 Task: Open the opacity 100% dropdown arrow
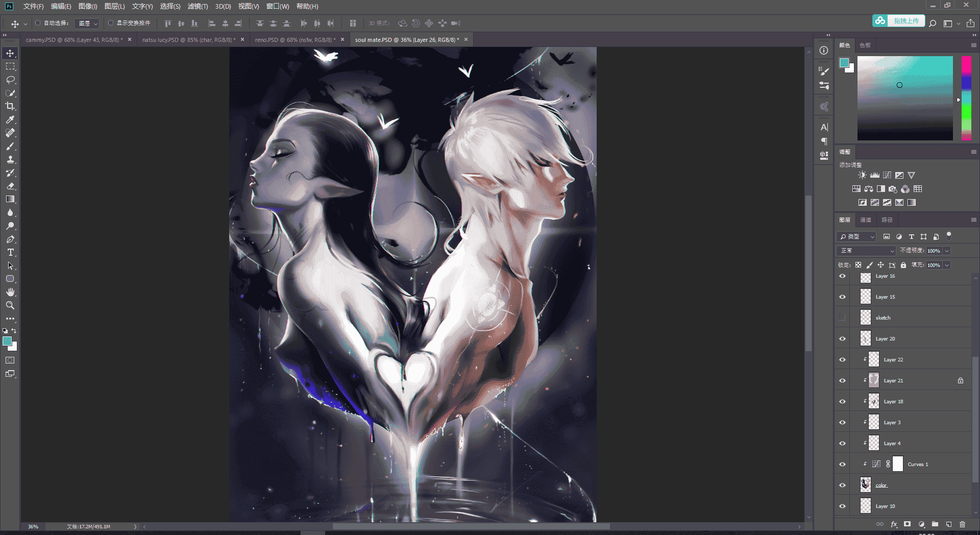click(947, 251)
